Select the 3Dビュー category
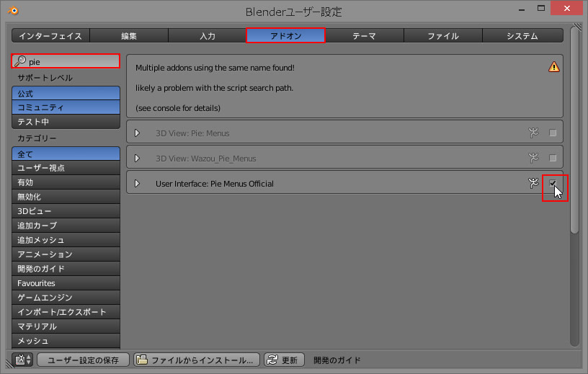 [x=66, y=211]
